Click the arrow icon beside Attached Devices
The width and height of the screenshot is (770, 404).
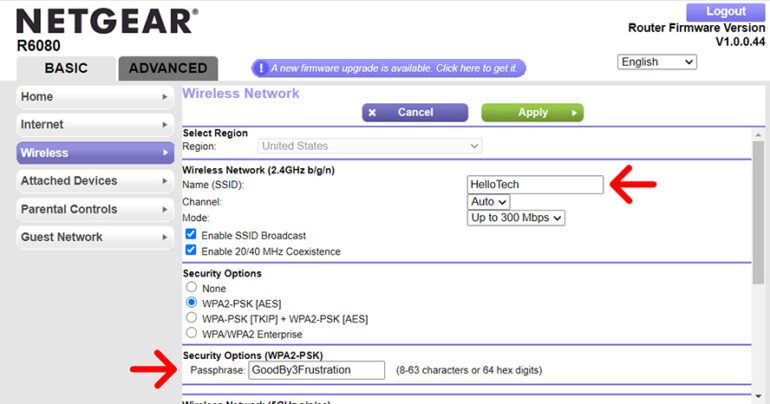click(x=165, y=181)
